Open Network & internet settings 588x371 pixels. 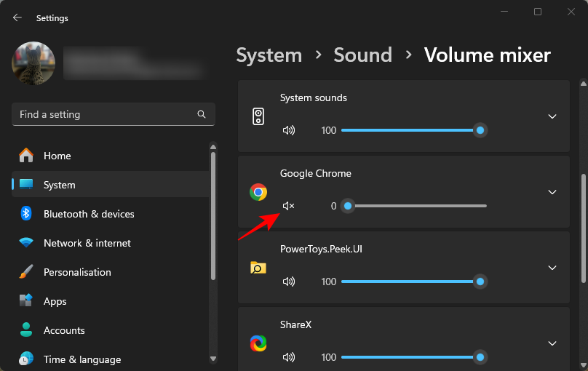click(x=87, y=243)
